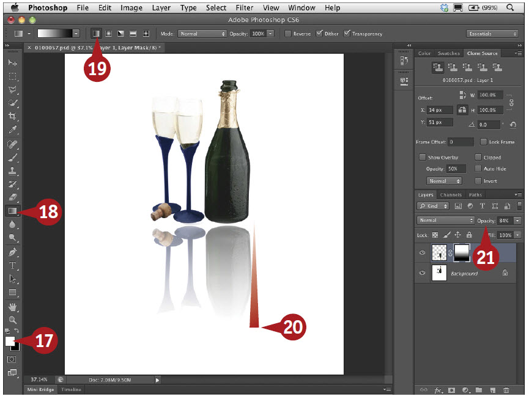Viewport: 532px width, 399px height.
Task: Select the Move tool
Action: pos(13,62)
